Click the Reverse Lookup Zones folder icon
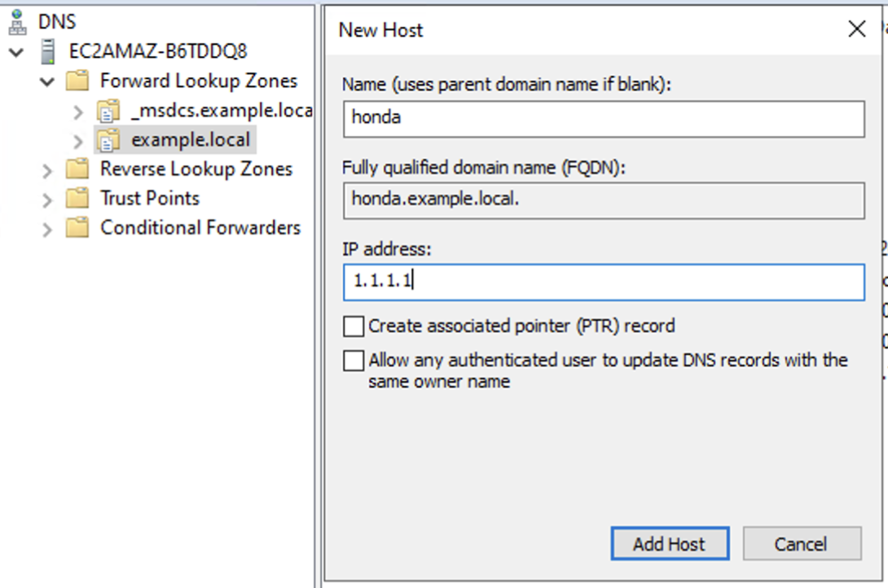 coord(77,169)
